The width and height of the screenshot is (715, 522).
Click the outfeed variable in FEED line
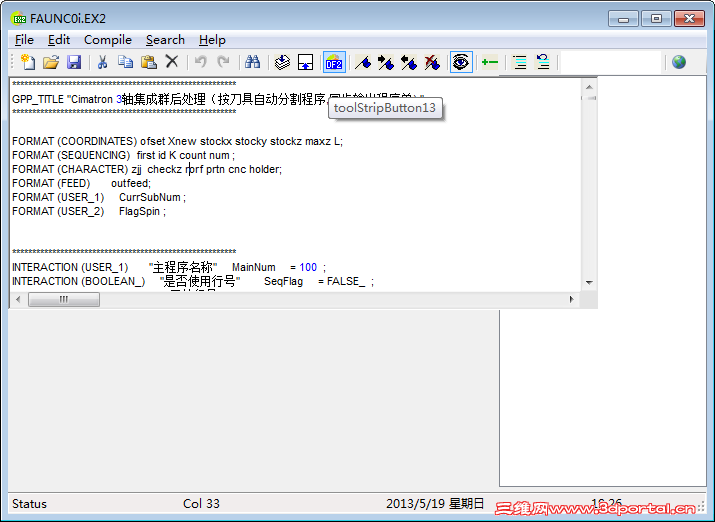pos(130,183)
